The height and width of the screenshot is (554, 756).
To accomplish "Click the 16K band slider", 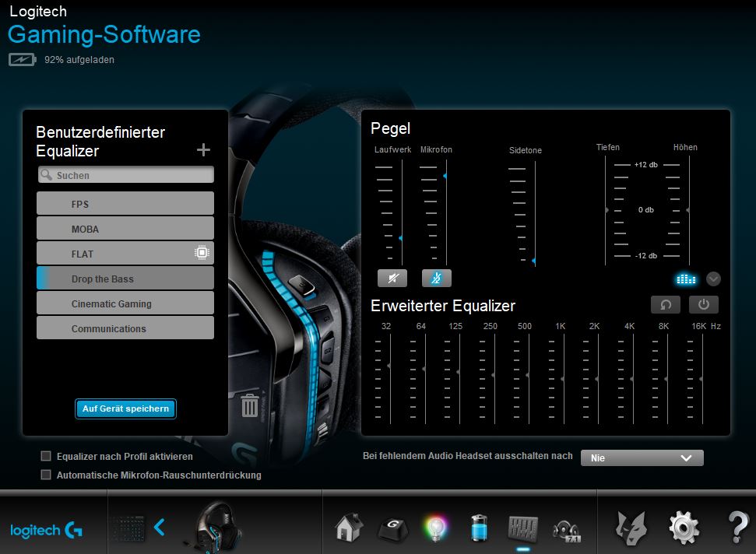I will pos(701,379).
